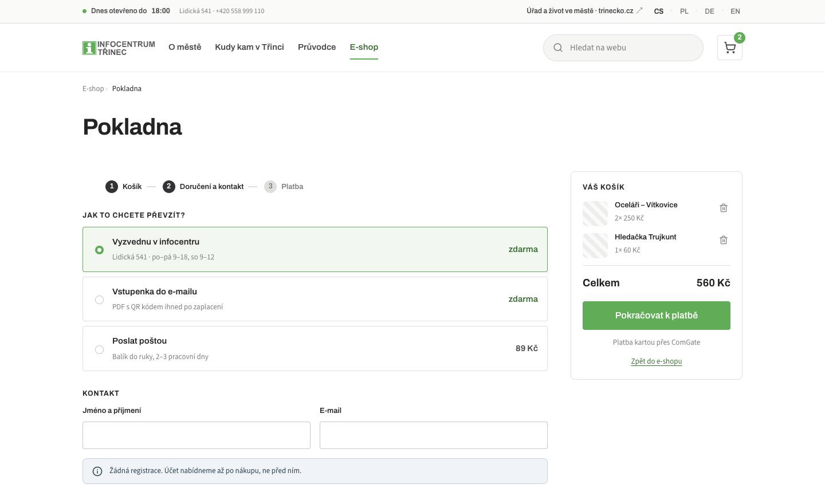This screenshot has height=504, width=825.
Task: Click the Hledačka Trujkunt product thumbnail
Action: tap(595, 246)
